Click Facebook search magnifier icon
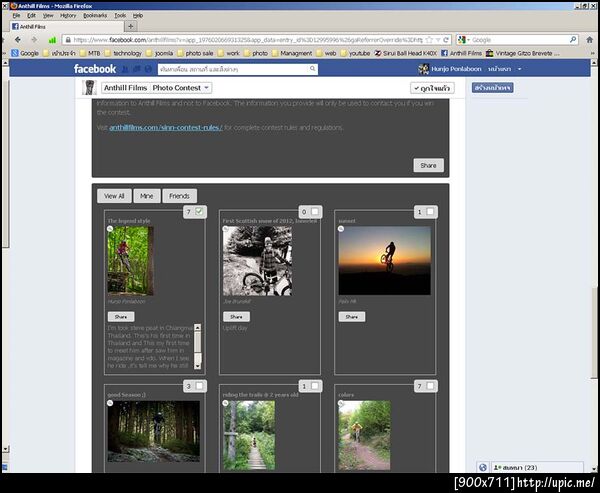 [x=312, y=69]
